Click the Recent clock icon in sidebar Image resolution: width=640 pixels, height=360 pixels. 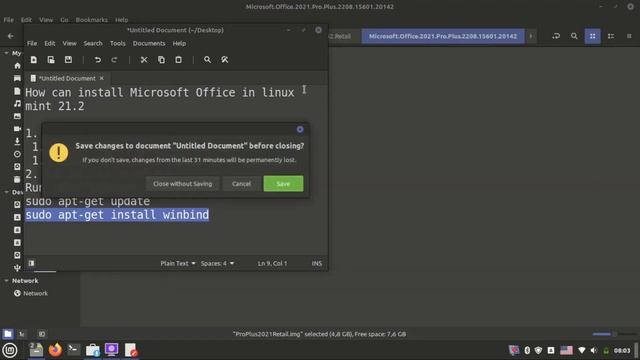click(17, 154)
